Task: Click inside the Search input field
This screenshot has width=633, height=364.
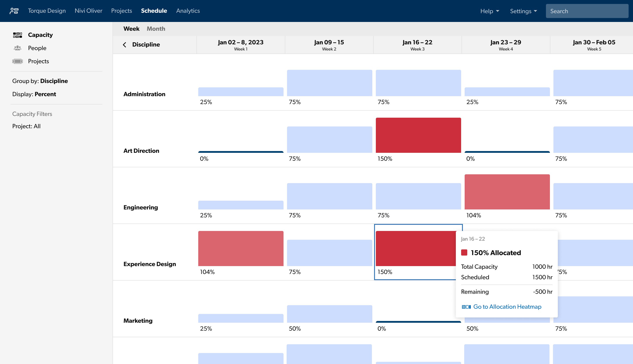Action: pos(587,11)
